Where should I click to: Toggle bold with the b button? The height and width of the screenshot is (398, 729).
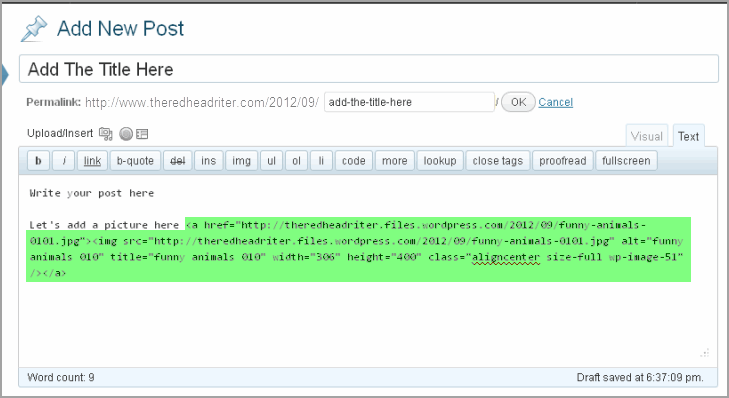pos(39,161)
